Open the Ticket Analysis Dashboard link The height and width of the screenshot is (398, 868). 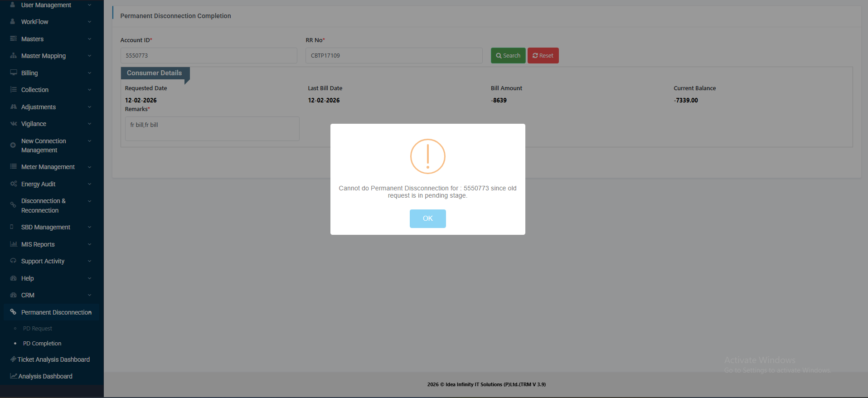tap(53, 359)
